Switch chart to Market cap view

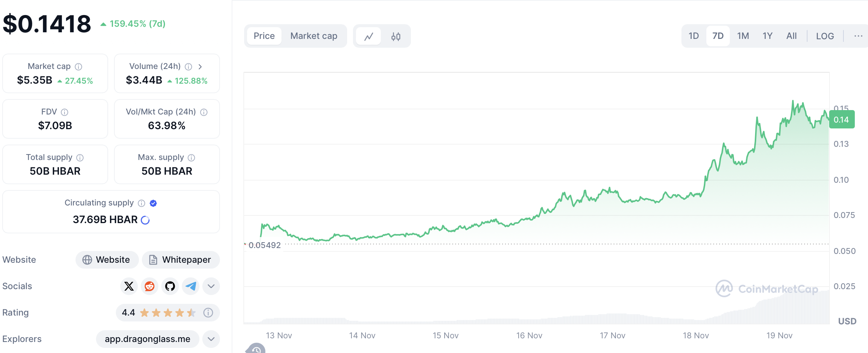(314, 36)
